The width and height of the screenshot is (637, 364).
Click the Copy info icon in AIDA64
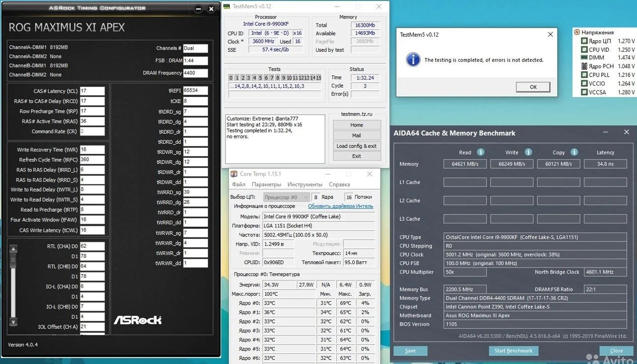tap(574, 152)
